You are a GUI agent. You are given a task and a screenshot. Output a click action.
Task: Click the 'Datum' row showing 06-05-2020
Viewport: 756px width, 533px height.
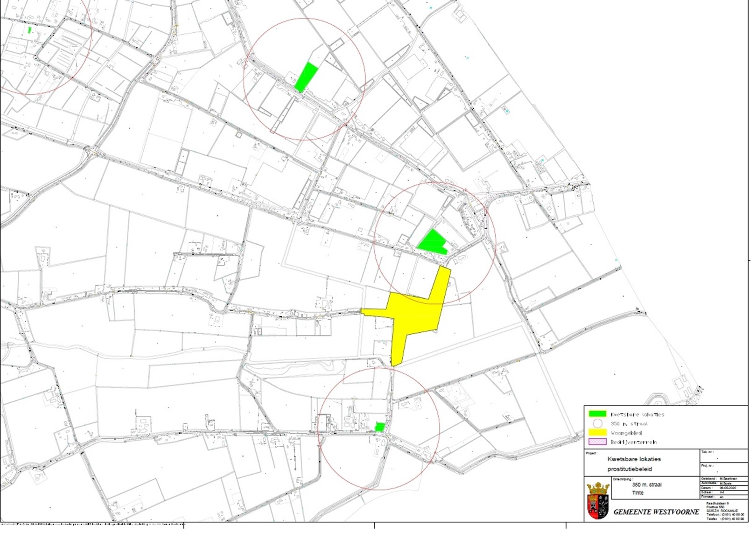(x=724, y=488)
